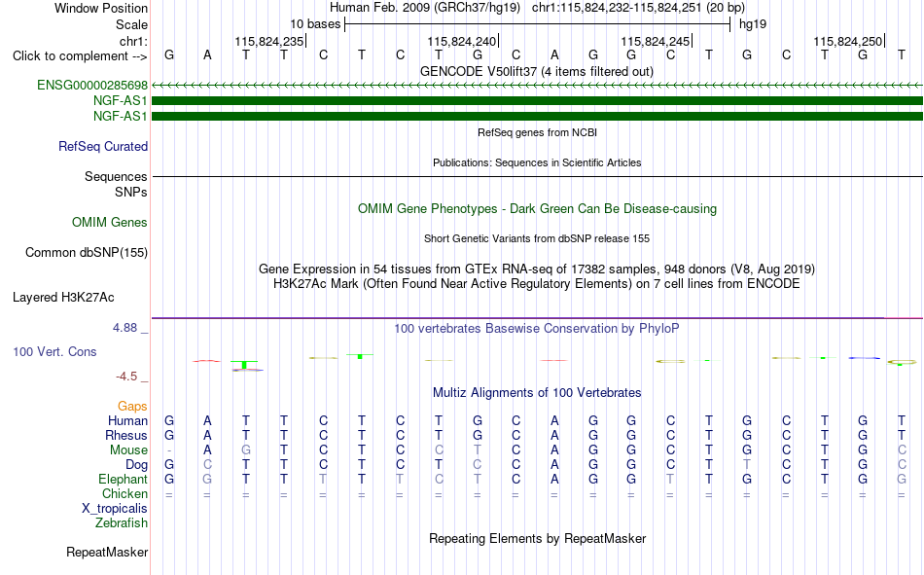Select the Chicken species row label
Screen dimensions: 924x575
click(124, 493)
